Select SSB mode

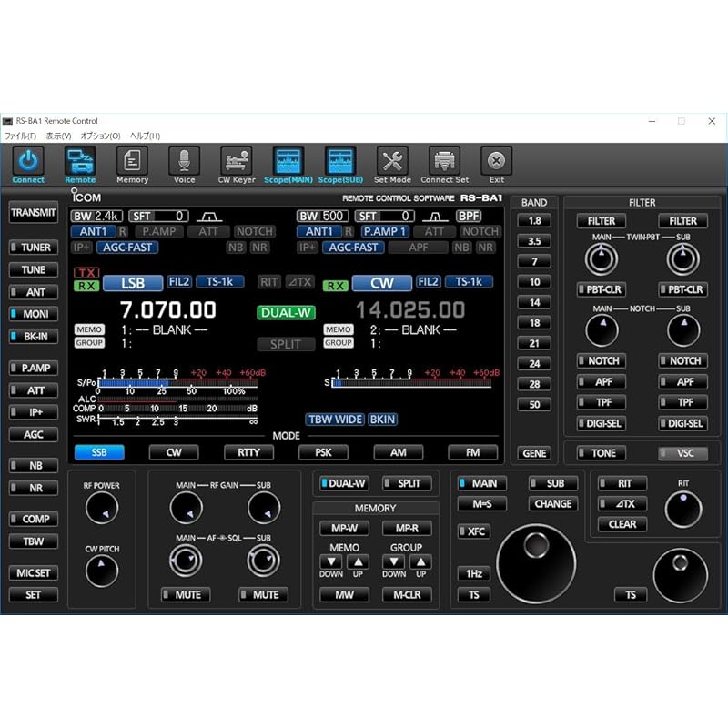coord(99,452)
